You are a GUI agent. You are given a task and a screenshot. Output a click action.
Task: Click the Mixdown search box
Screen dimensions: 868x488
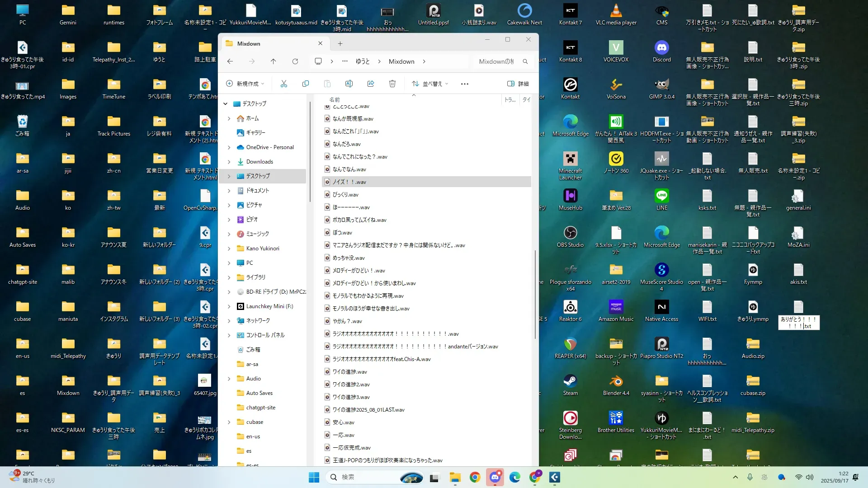pos(497,61)
